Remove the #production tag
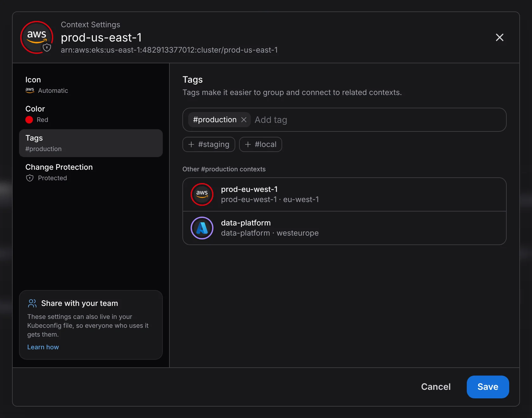The height and width of the screenshot is (418, 532). pyautogui.click(x=244, y=120)
